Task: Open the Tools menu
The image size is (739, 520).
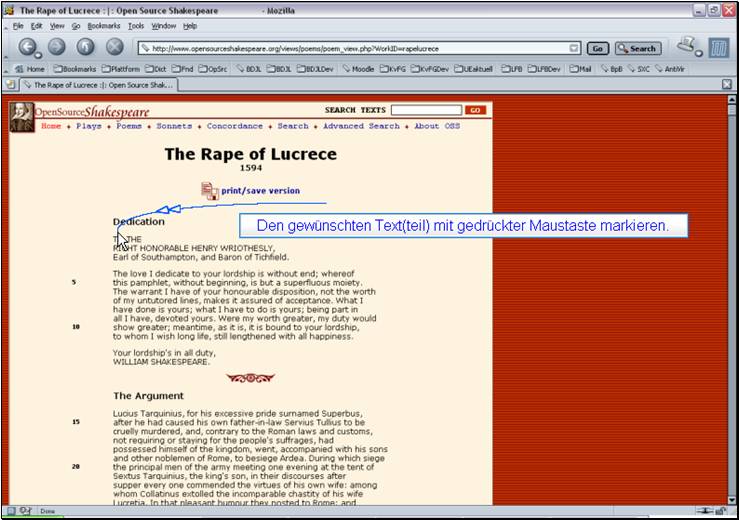Action: 136,25
